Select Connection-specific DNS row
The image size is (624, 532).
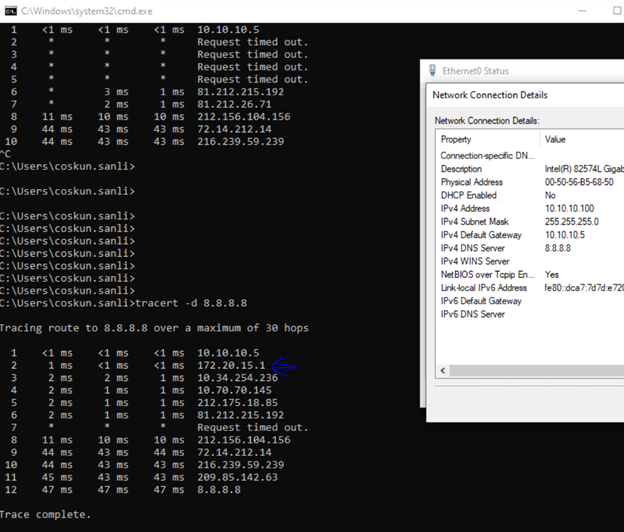pyautogui.click(x=530, y=156)
